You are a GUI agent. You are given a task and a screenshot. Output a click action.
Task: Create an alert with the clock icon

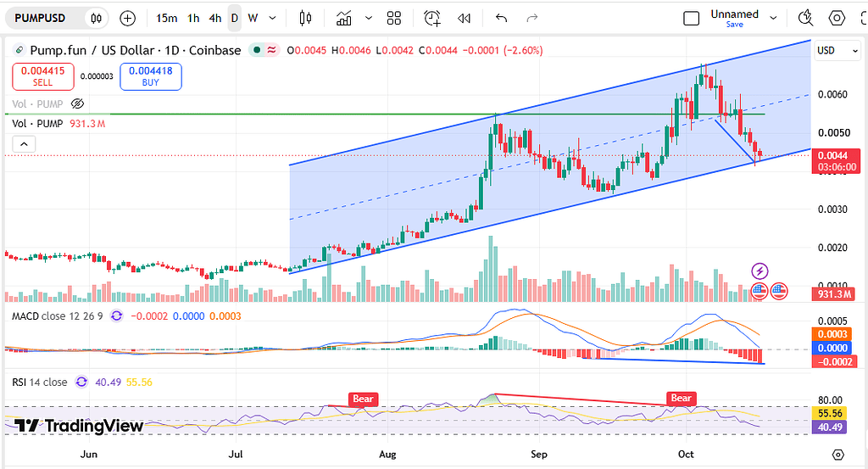pyautogui.click(x=431, y=19)
